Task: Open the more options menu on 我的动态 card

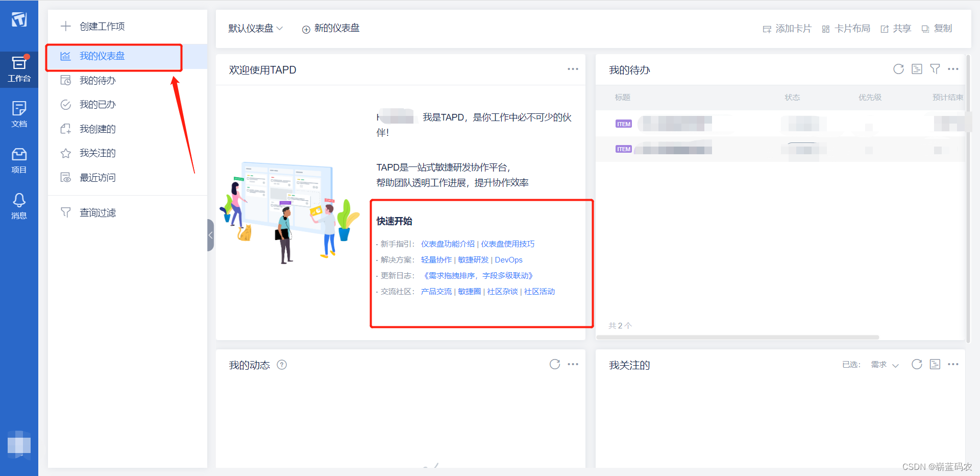Action: (x=573, y=364)
